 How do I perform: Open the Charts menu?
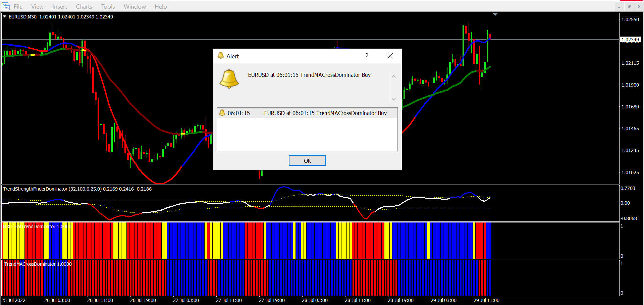pyautogui.click(x=84, y=7)
